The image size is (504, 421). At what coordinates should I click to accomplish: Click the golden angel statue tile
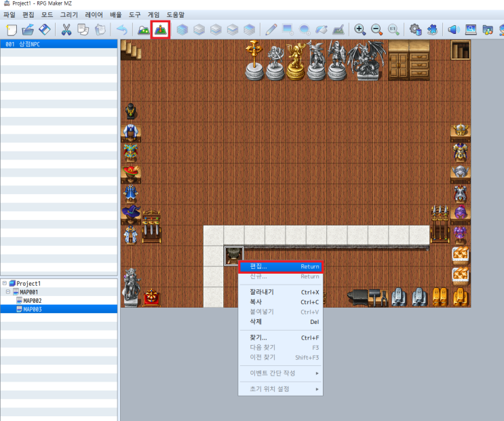[x=296, y=61]
